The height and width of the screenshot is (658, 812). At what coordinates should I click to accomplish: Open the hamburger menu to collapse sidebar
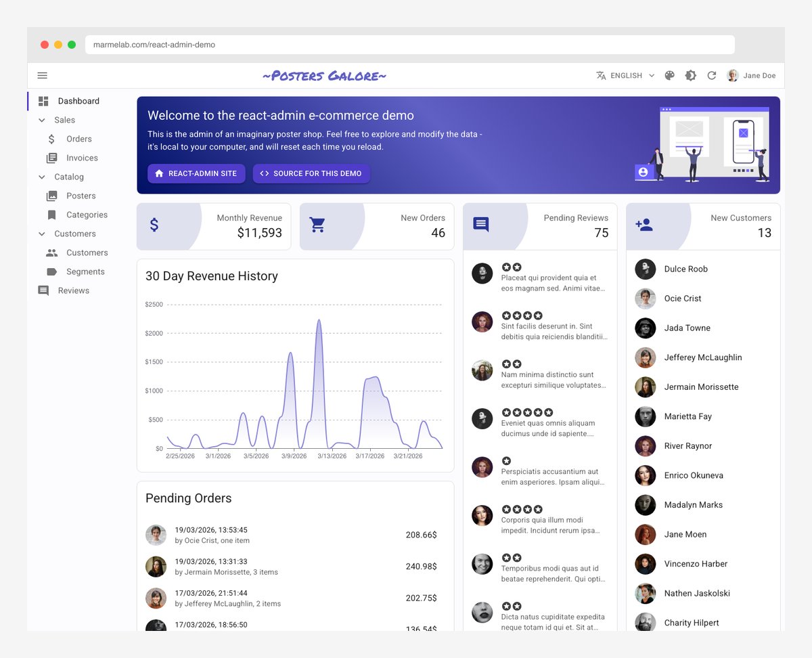point(42,75)
